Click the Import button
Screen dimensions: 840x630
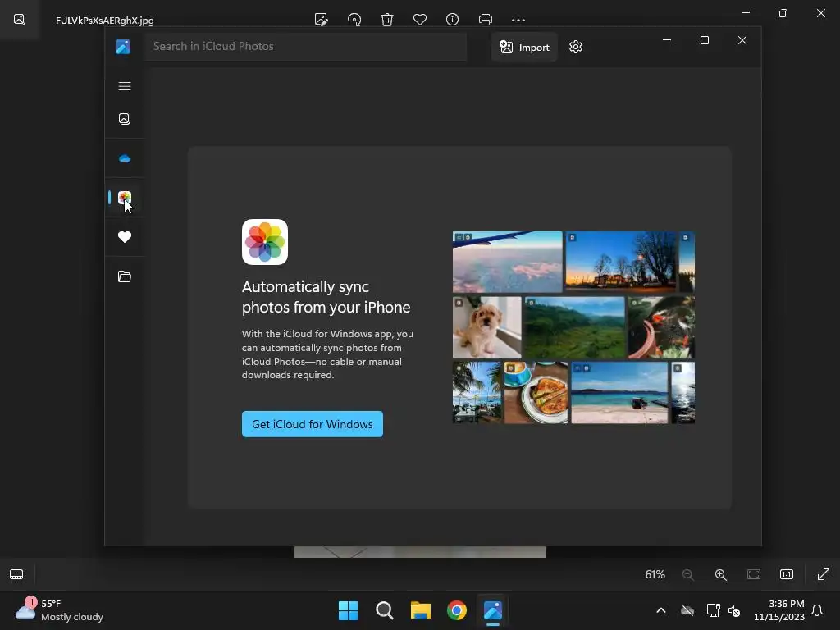point(524,47)
